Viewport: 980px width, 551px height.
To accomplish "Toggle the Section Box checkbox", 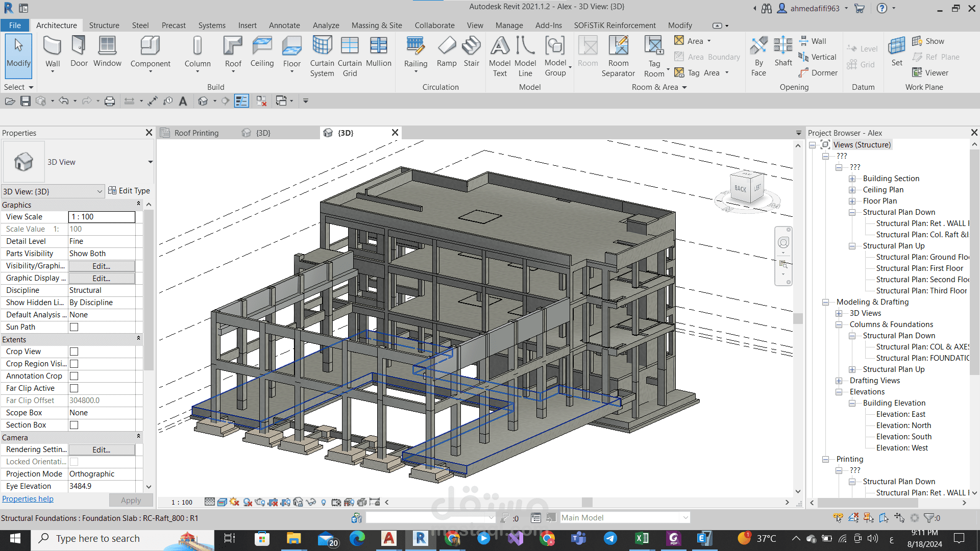I will [x=74, y=425].
